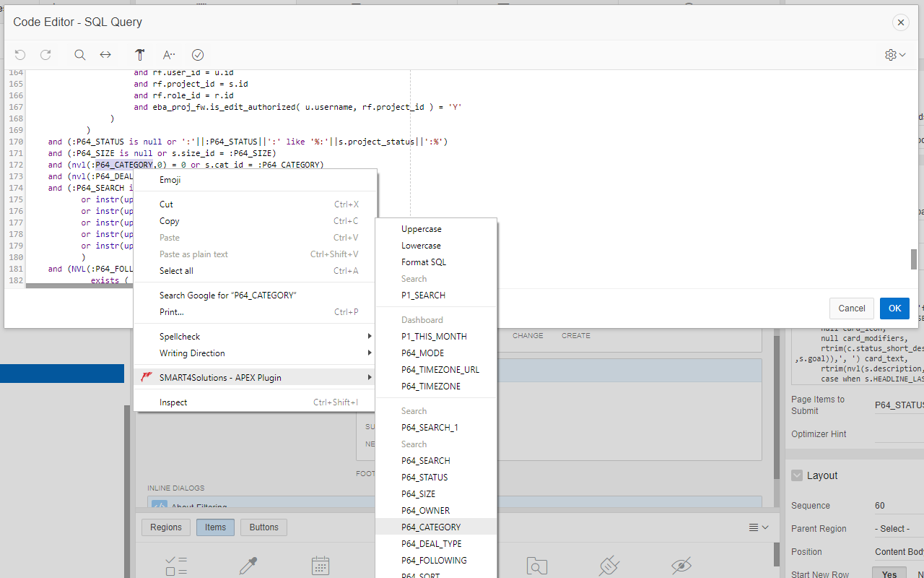Pick Color Picker eyedropper item icon

coord(248,566)
